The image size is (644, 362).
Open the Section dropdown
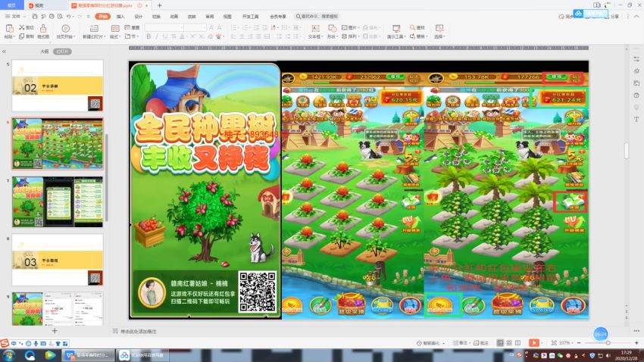pyautogui.click(x=131, y=36)
